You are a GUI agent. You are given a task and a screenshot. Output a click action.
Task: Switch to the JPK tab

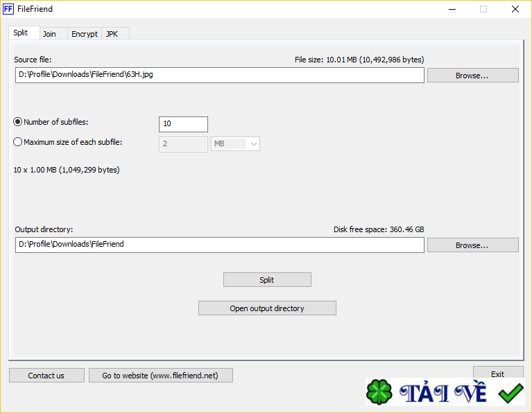115,34
